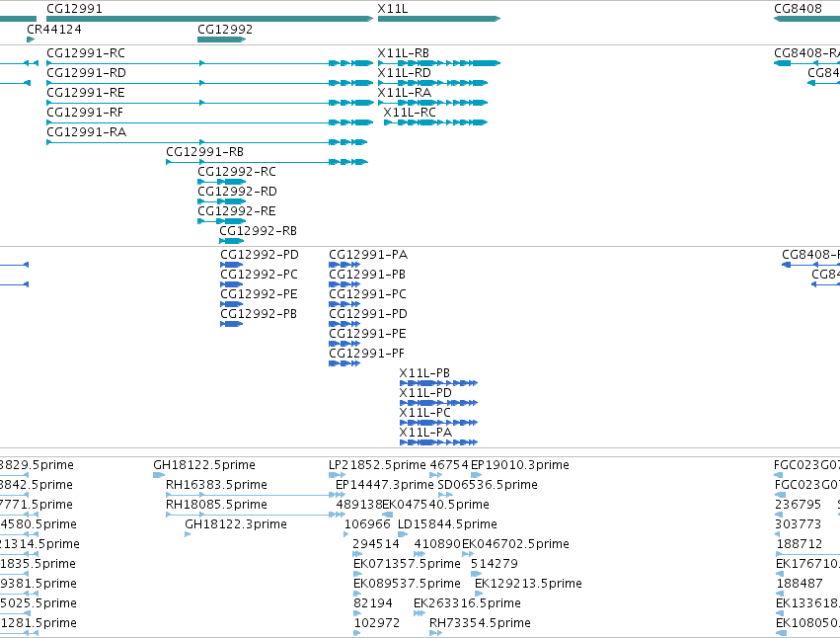Screen dimensions: 840x638
Task: Click the X11L gene label in the top track
Action: point(393,9)
